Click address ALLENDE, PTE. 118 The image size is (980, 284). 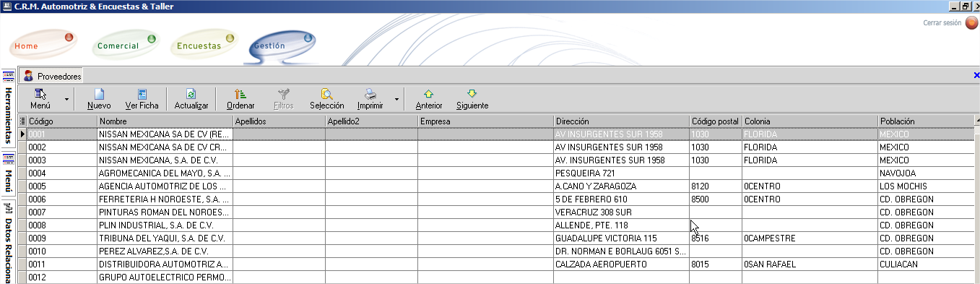(621, 225)
